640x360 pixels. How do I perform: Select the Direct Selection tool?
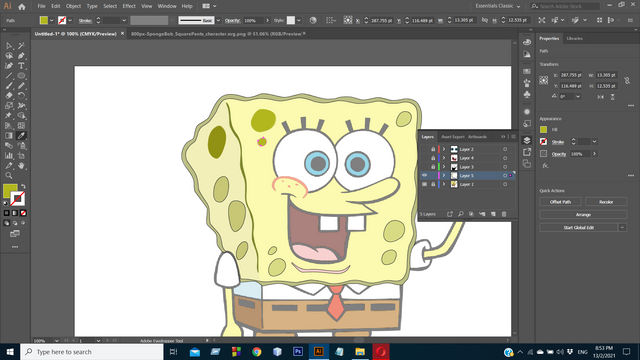(x=9, y=46)
